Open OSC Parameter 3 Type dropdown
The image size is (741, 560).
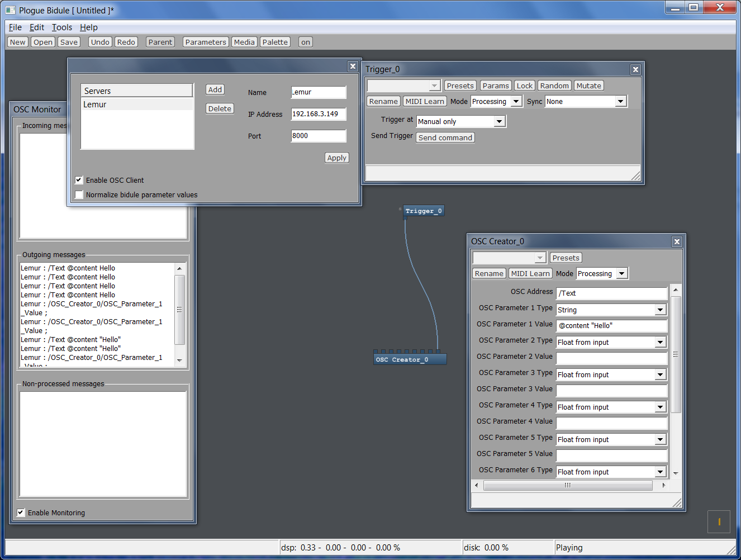click(x=611, y=374)
